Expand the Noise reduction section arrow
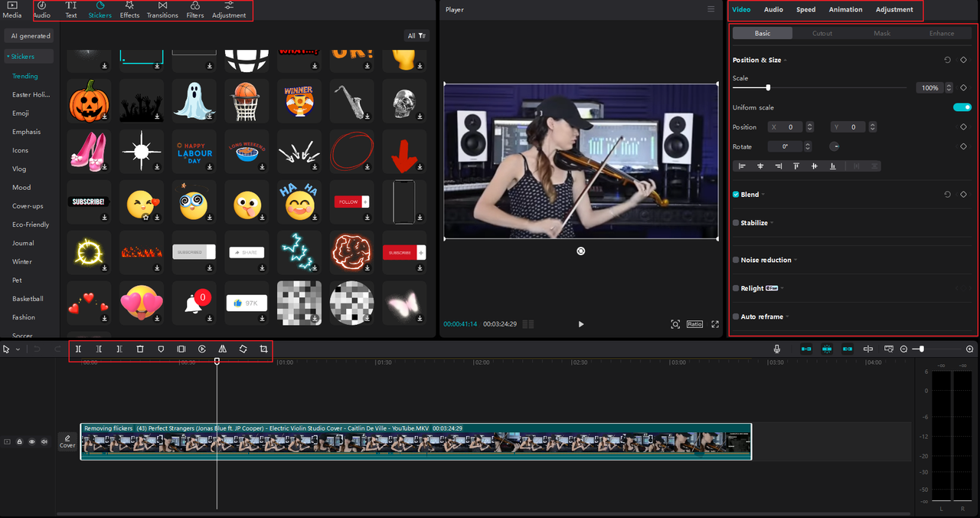The image size is (980, 518). (x=795, y=260)
